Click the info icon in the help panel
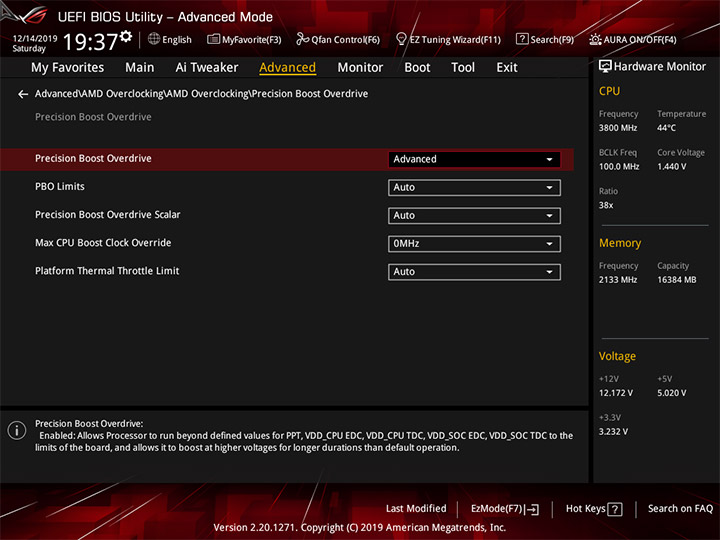The width and height of the screenshot is (720, 540). click(17, 430)
